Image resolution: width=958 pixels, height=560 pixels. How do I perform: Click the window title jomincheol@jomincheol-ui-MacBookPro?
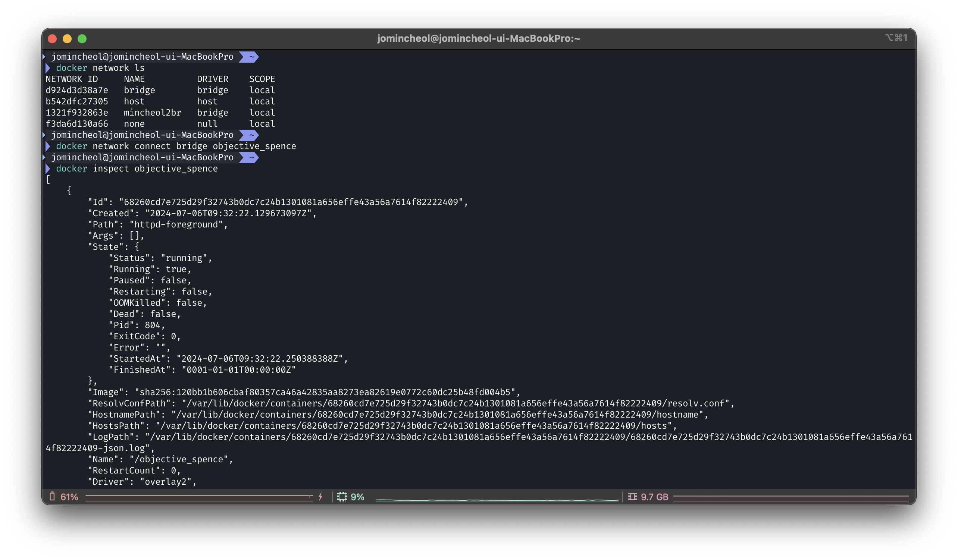point(478,38)
